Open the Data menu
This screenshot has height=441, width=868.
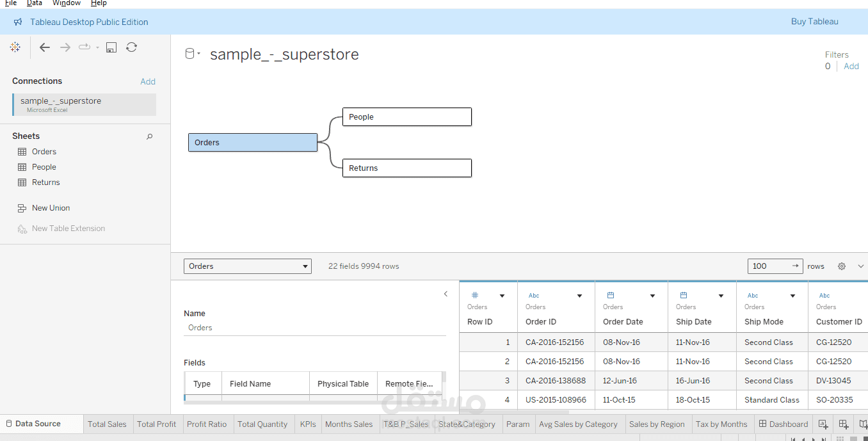pos(35,3)
